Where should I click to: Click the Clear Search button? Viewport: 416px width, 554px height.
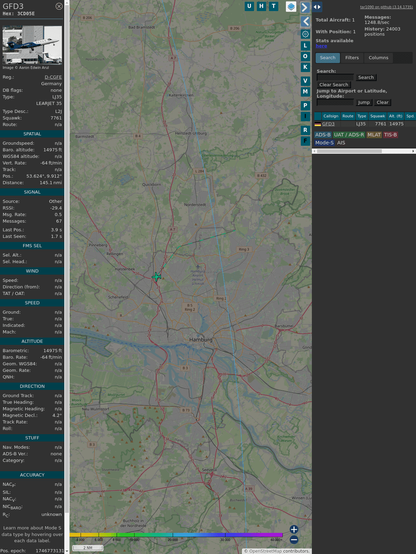[334, 85]
